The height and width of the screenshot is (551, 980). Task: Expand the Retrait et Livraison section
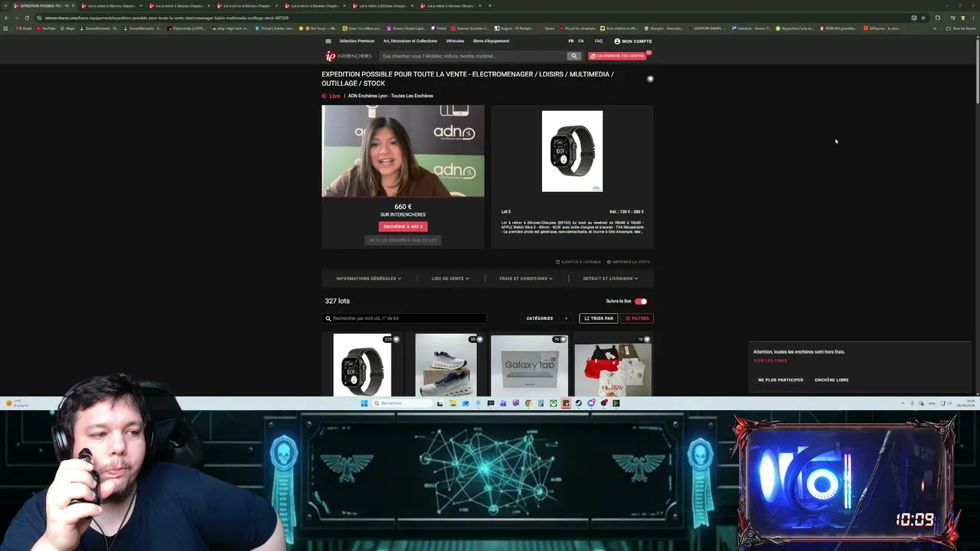coord(610,279)
